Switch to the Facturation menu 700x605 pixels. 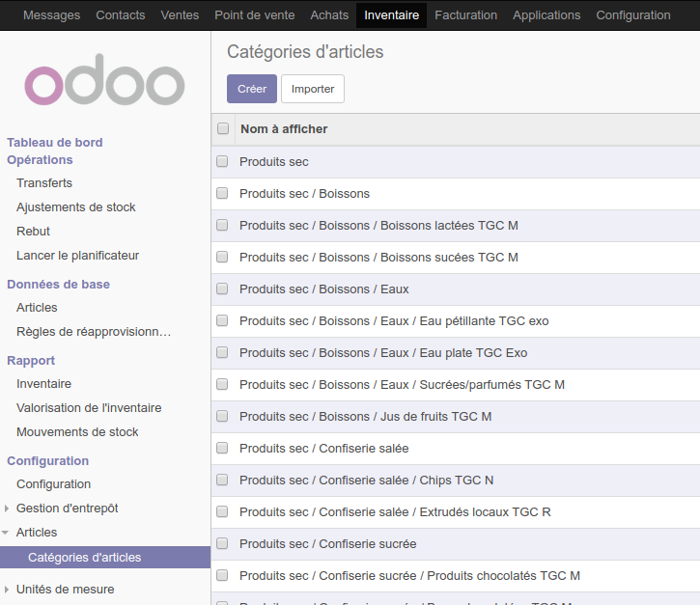[x=465, y=15]
